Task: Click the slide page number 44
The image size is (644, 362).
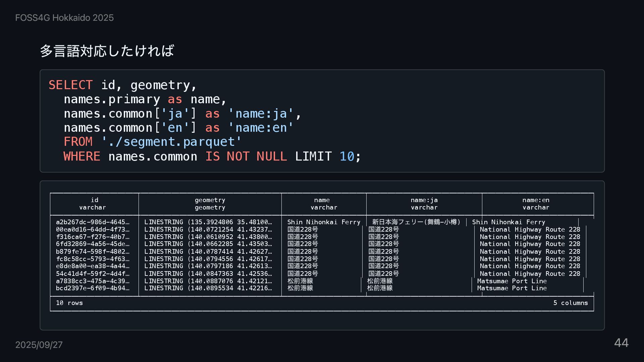Action: [621, 343]
